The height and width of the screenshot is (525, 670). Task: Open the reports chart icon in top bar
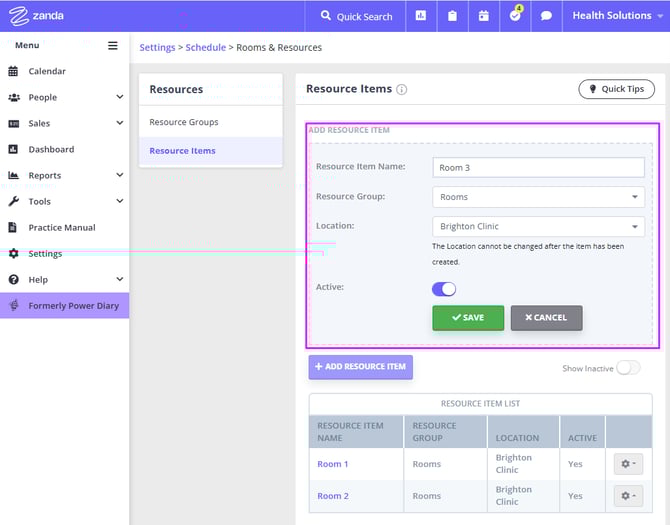point(421,16)
